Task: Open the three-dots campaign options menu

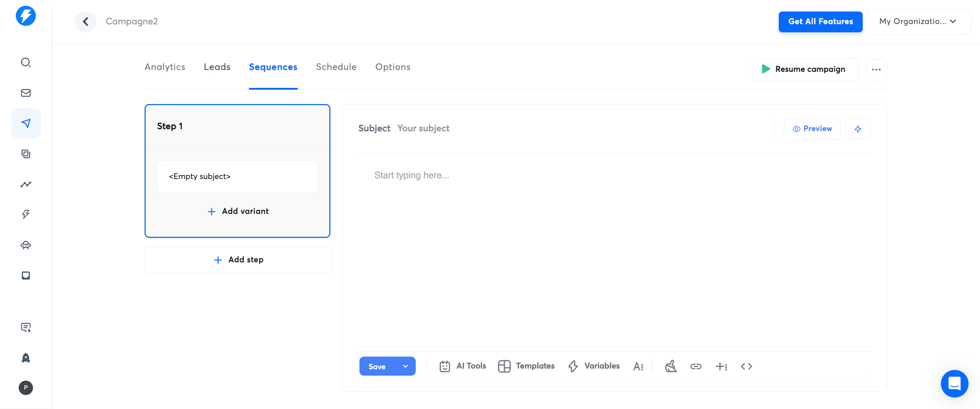Action: (x=876, y=70)
